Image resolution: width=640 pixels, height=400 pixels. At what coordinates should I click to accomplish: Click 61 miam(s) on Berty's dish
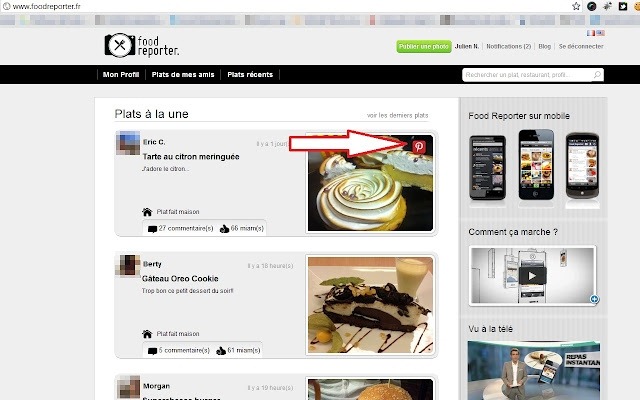click(x=244, y=351)
